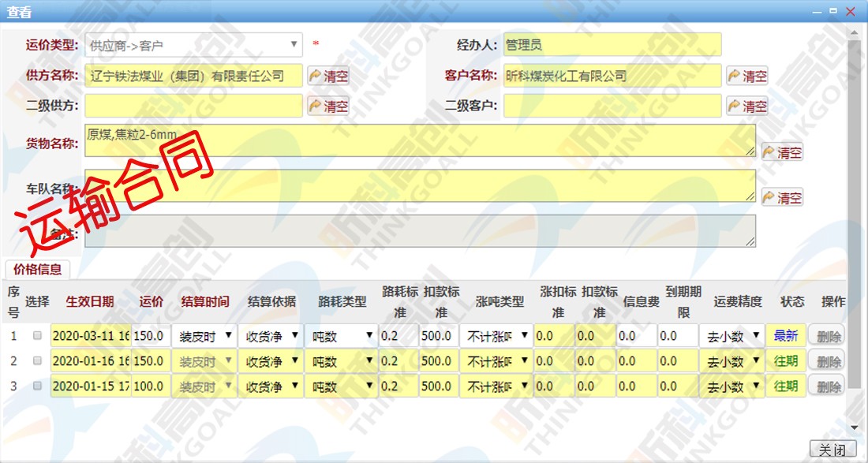
Task: Click 生效日期 field 2020-03-11
Action: [91, 336]
